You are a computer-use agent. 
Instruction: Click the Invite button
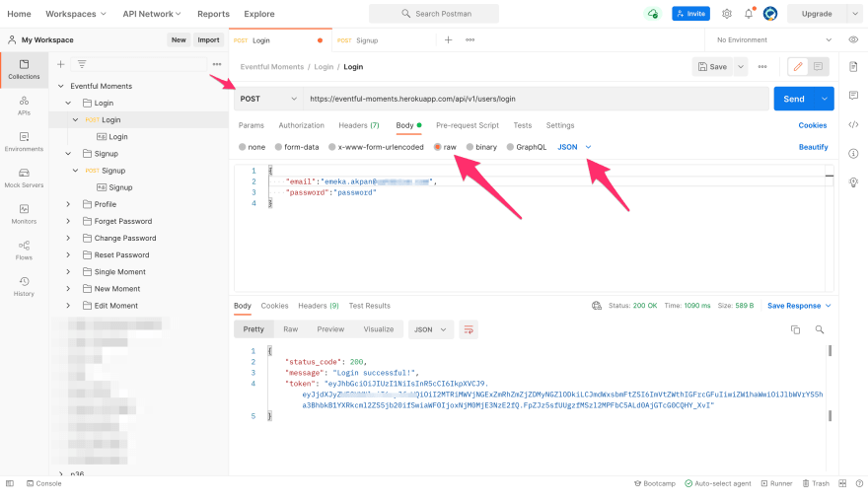(690, 14)
